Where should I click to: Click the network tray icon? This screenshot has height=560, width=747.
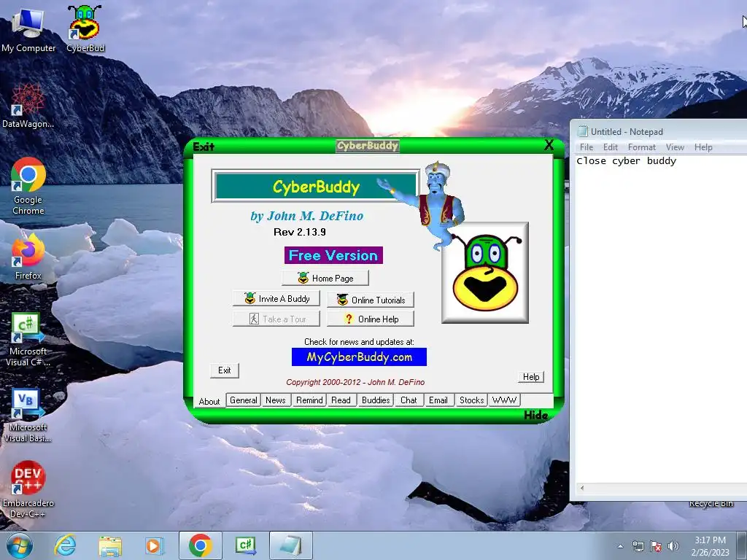[638, 546]
